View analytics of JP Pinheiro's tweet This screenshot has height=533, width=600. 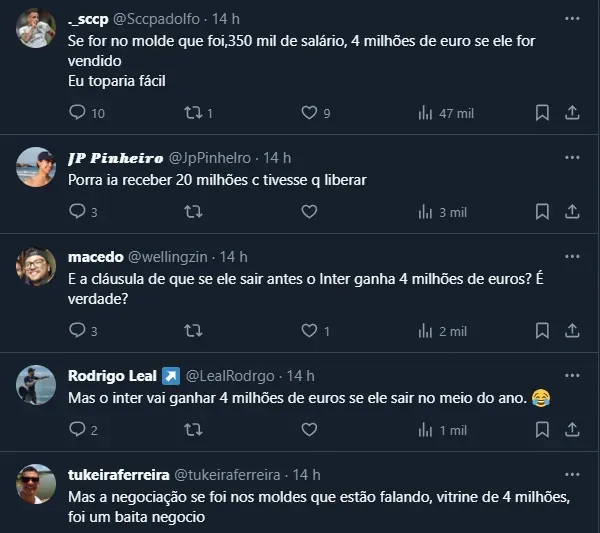tap(425, 211)
